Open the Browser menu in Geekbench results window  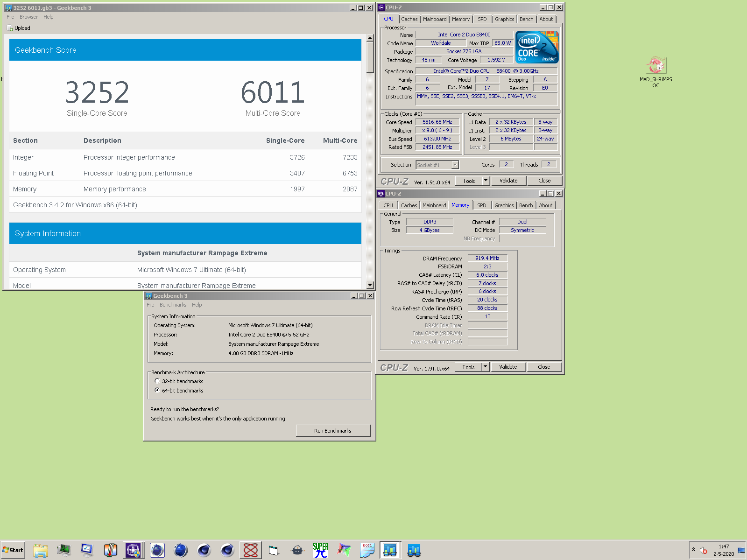[x=28, y=17]
